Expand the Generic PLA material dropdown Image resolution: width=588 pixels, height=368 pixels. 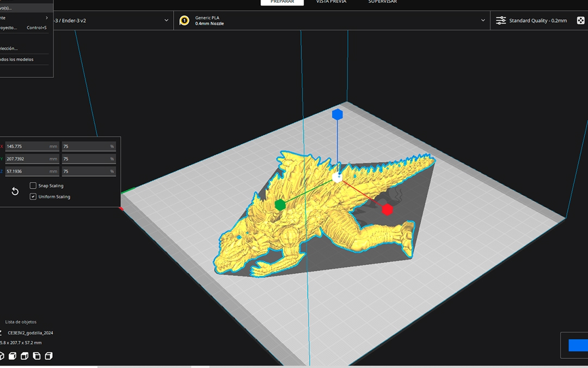[x=482, y=21]
